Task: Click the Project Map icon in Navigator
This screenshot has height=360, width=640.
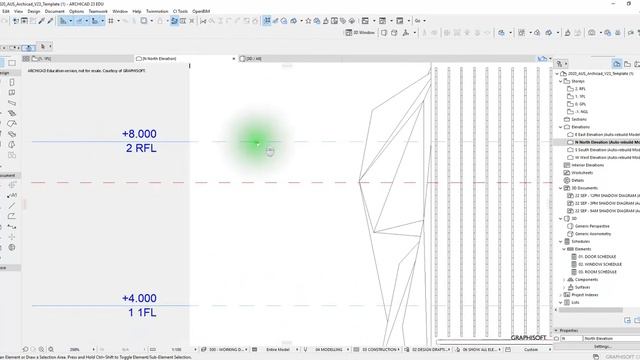Action: click(x=617, y=64)
